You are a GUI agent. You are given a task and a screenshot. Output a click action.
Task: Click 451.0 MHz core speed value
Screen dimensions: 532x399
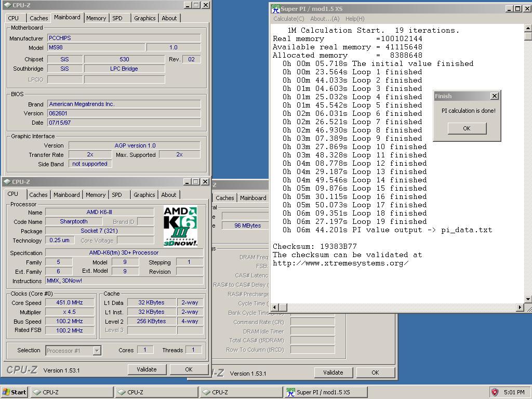pos(70,302)
